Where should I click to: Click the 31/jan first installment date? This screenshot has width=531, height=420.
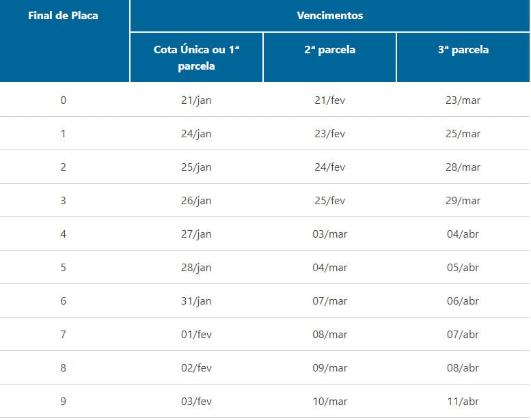pos(196,300)
